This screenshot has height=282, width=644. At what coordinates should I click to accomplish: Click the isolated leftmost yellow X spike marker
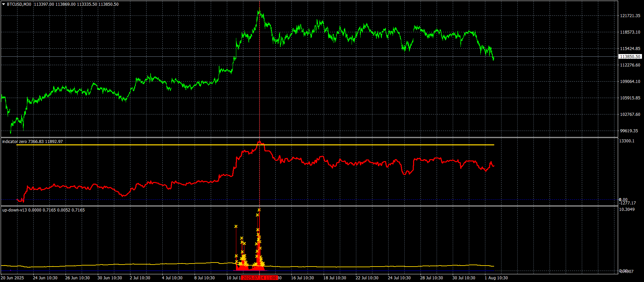click(236, 226)
